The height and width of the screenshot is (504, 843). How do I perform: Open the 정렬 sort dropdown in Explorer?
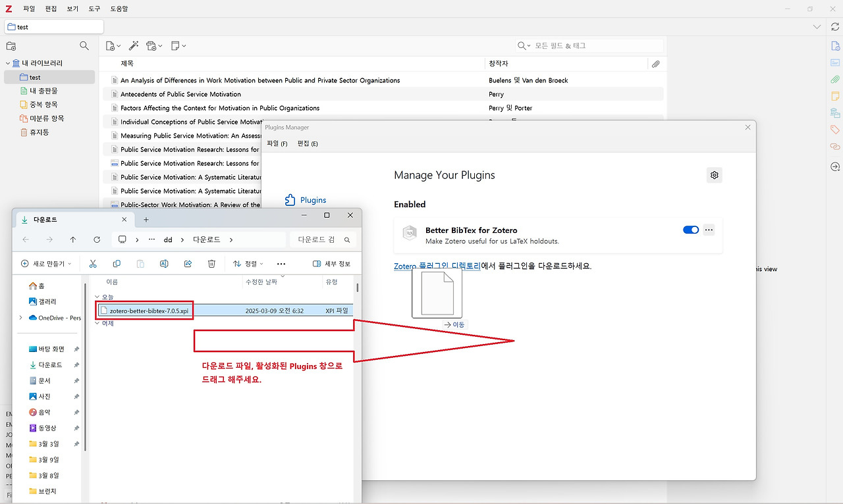tap(248, 264)
